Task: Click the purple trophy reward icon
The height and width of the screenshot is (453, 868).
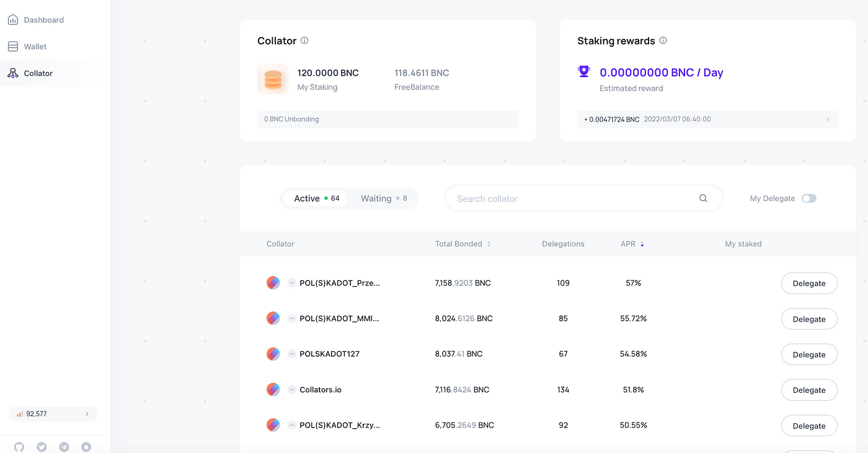Action: tap(584, 72)
